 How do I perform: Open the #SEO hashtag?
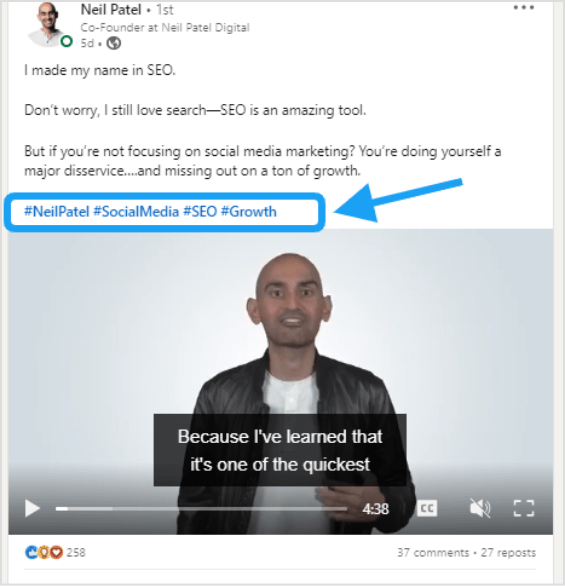click(200, 212)
